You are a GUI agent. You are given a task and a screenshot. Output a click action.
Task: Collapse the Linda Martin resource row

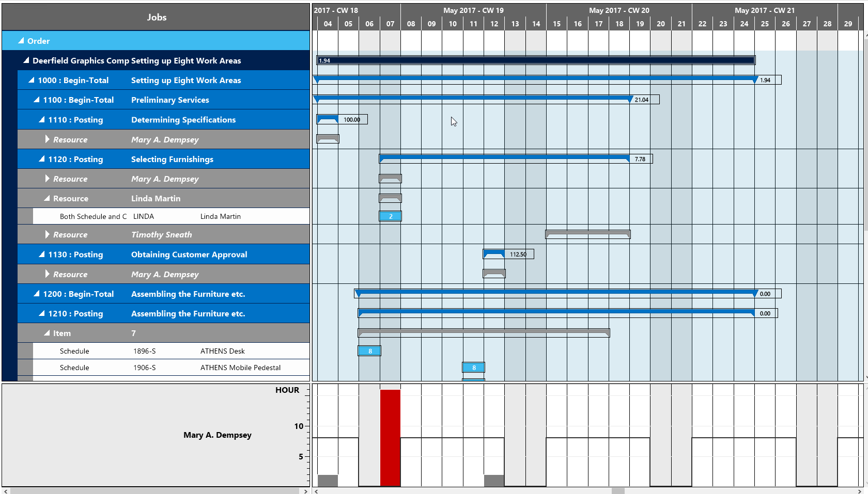[x=46, y=198]
